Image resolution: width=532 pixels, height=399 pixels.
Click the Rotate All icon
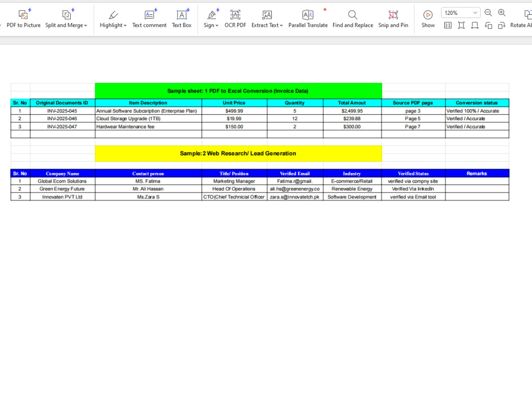(x=528, y=14)
